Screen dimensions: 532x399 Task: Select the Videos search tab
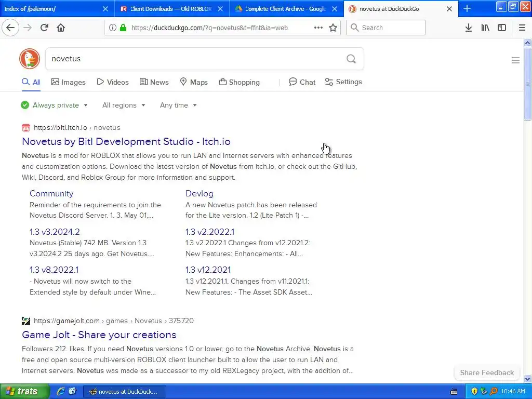pyautogui.click(x=113, y=82)
